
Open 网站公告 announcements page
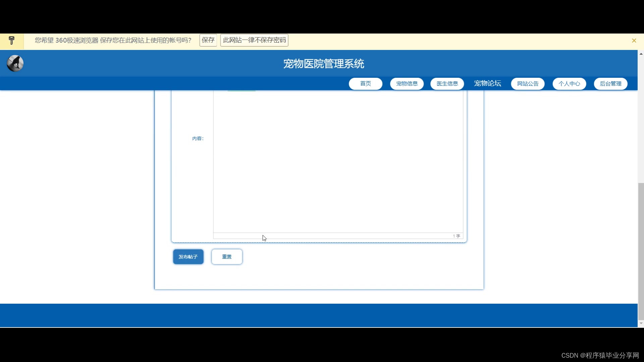point(527,83)
